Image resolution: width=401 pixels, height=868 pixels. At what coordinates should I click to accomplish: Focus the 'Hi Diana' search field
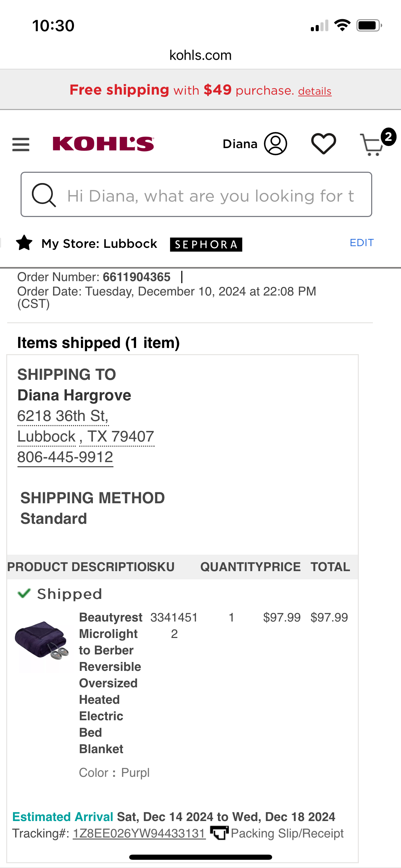196,194
